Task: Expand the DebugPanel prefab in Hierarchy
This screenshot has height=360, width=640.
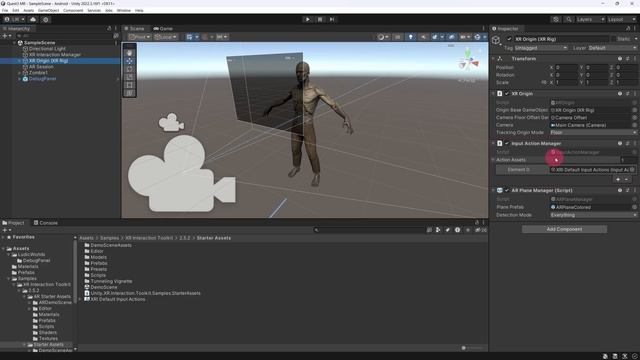Action: (19, 79)
